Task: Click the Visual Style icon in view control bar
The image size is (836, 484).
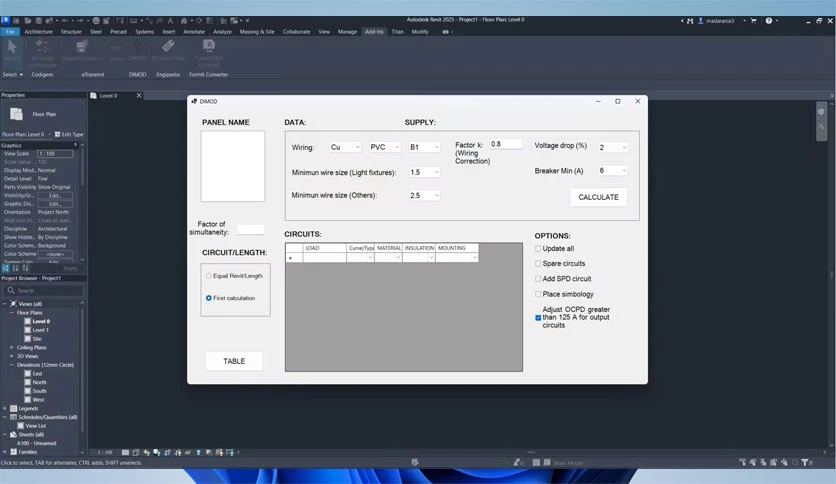Action: pyautogui.click(x=135, y=452)
